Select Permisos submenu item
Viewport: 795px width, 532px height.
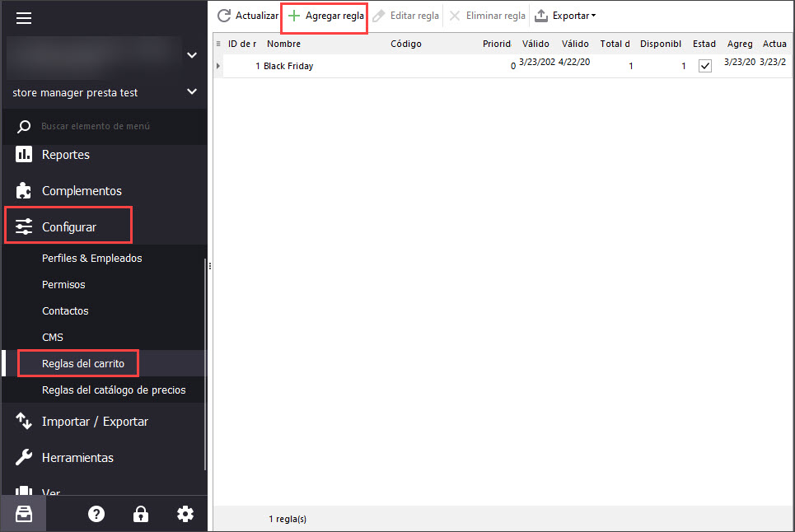pyautogui.click(x=63, y=285)
